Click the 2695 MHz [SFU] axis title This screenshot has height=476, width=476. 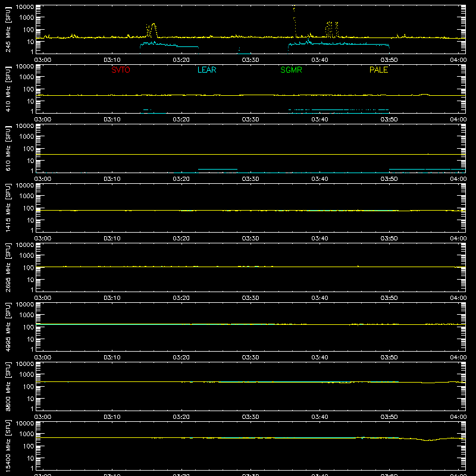[x=8, y=267]
